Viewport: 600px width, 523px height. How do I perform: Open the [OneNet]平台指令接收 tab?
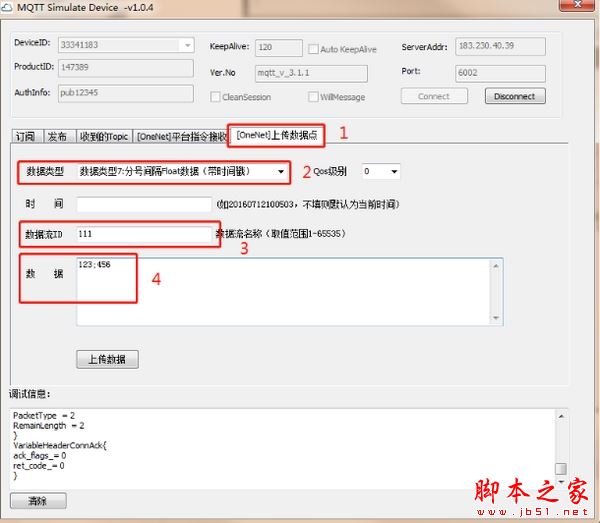181,136
